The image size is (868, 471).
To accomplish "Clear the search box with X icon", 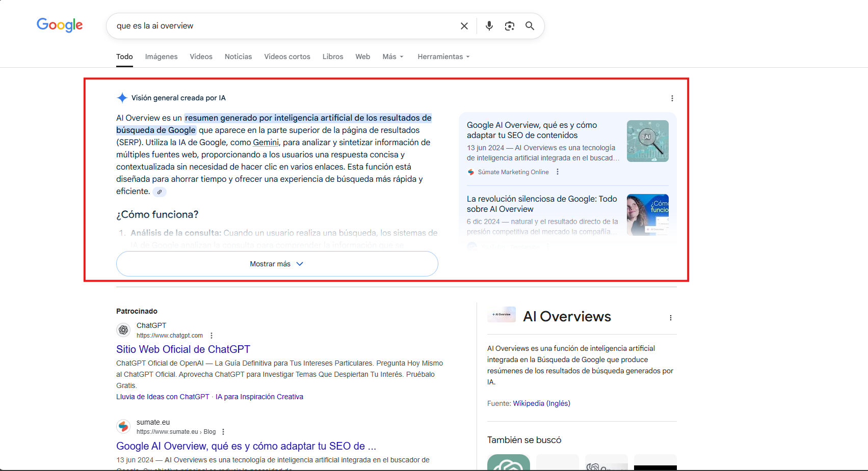I will point(464,26).
